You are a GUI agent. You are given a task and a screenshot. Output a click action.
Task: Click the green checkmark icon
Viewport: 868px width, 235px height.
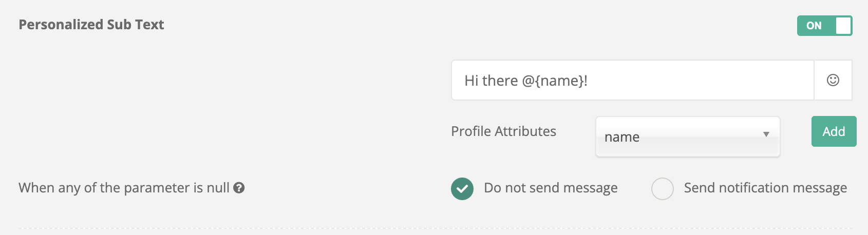(x=462, y=188)
